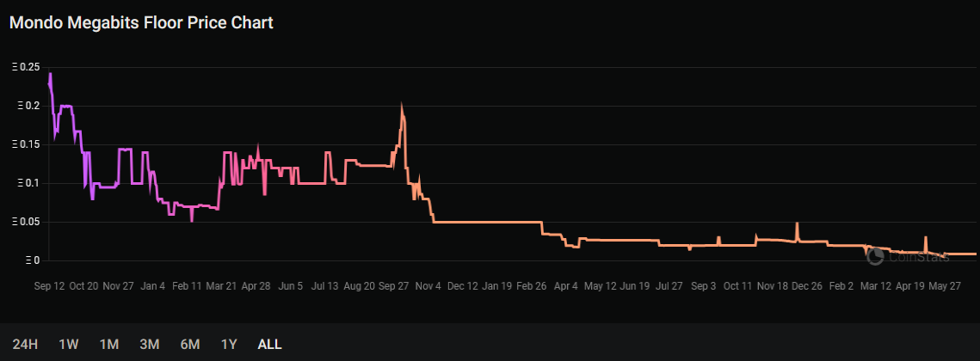Click the Jul 27 date label
Screen dimensions: 980x361
[669, 286]
